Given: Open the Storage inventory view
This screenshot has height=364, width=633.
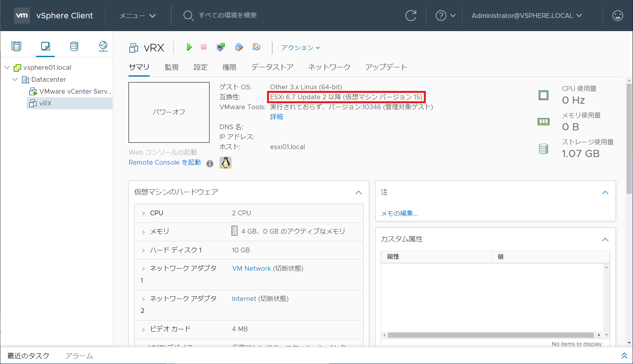Looking at the screenshot, I should click(74, 46).
